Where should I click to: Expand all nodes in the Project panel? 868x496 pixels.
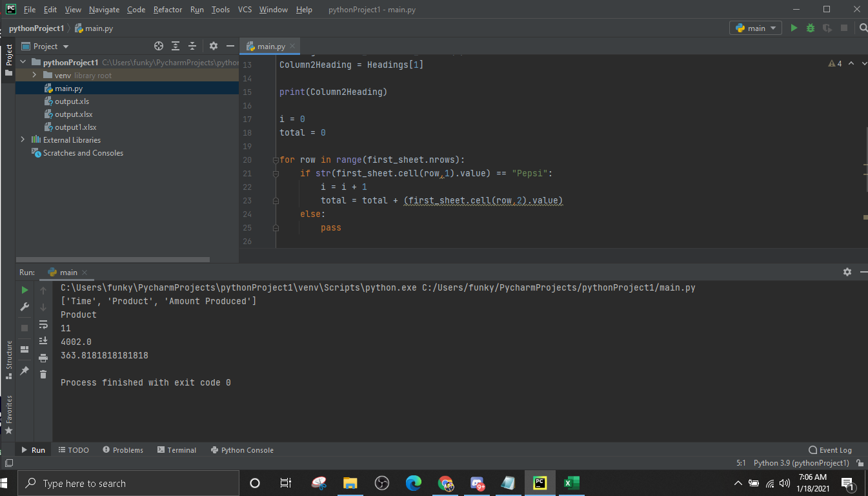pos(176,46)
